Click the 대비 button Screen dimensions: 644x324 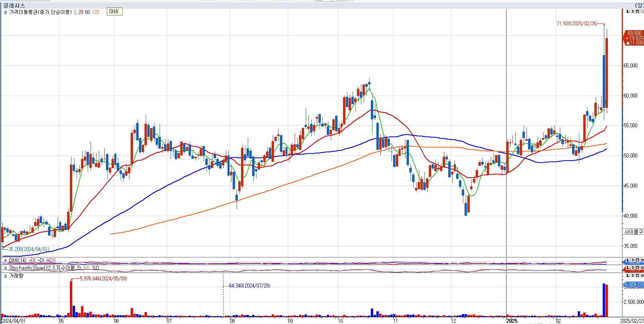[114, 12]
